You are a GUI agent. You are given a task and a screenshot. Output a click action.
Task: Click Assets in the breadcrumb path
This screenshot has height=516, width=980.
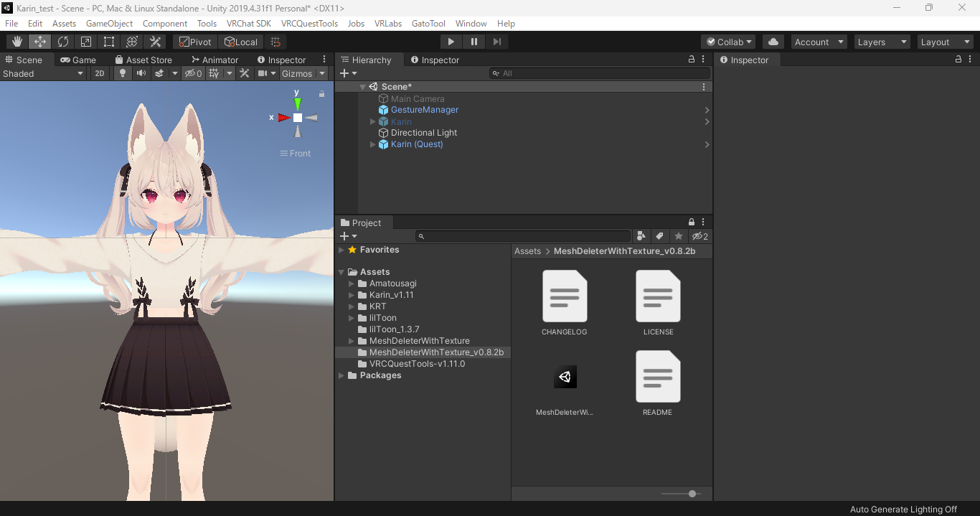click(x=527, y=251)
